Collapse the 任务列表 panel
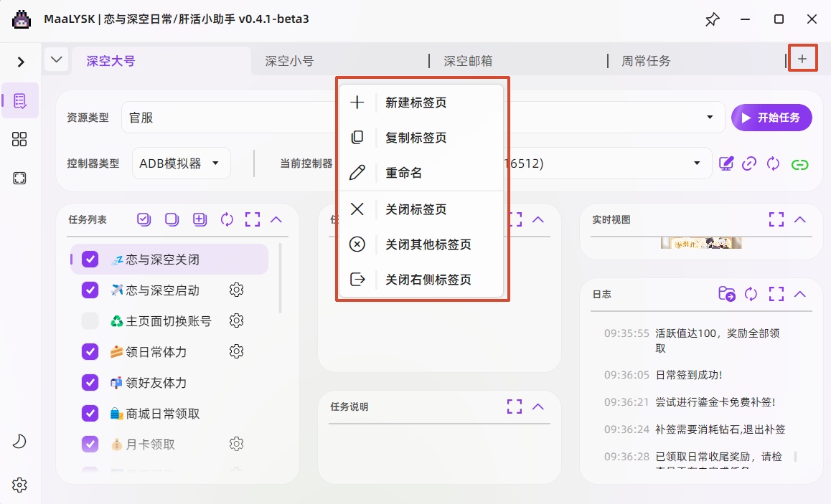This screenshot has width=831, height=504. (x=276, y=219)
